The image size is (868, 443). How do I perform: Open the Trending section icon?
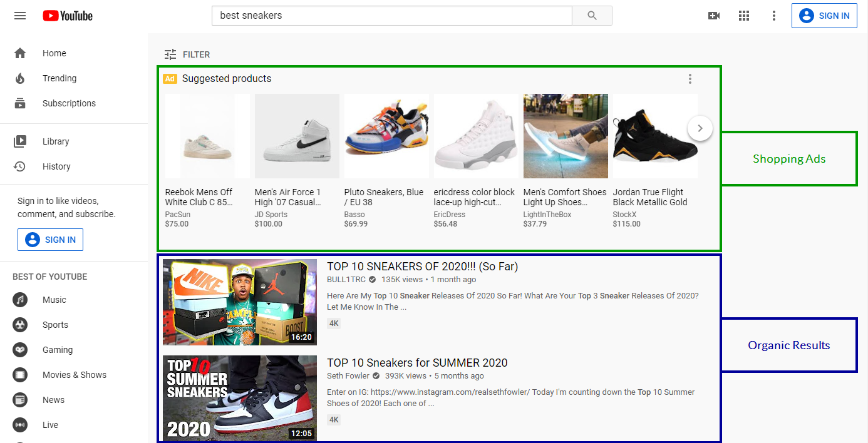click(19, 78)
